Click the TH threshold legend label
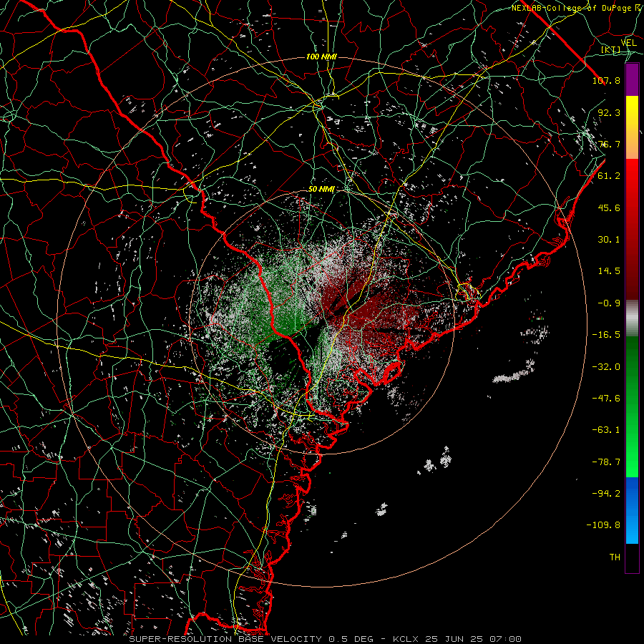 click(x=615, y=557)
